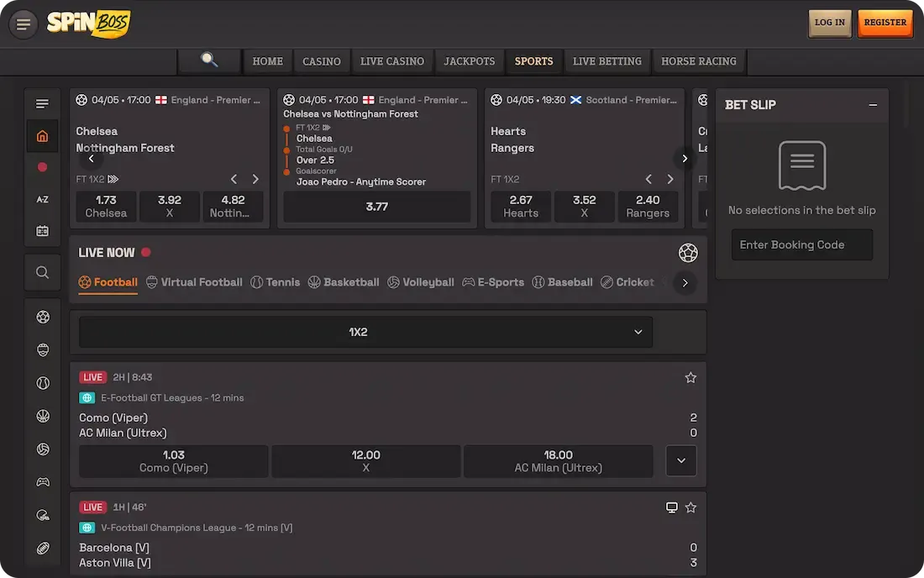Open the calendar schedule icon in sidebar

[x=43, y=231]
